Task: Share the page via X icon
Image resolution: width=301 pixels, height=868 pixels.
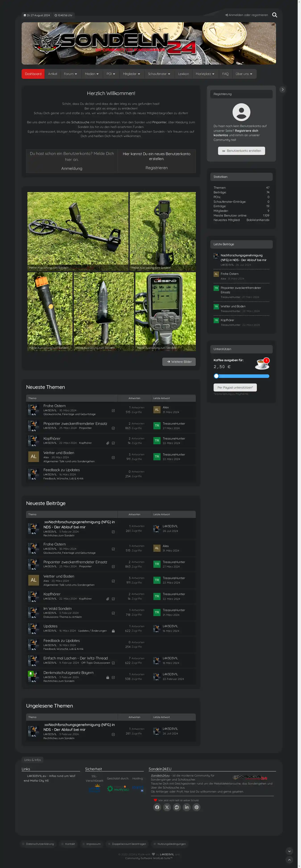Action: [x=167, y=807]
